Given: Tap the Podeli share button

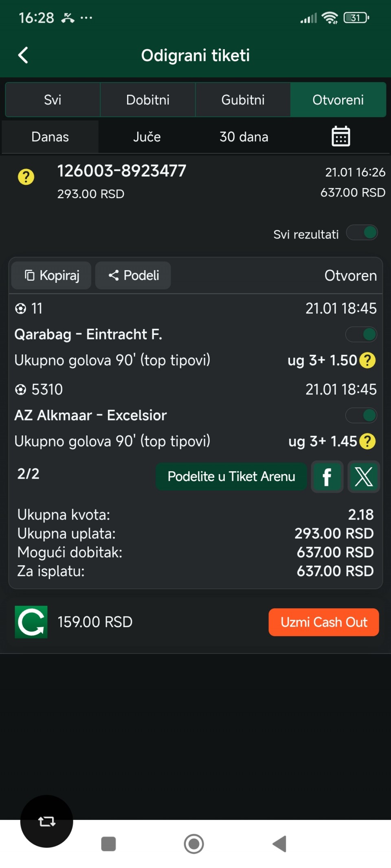Looking at the screenshot, I should tap(133, 275).
